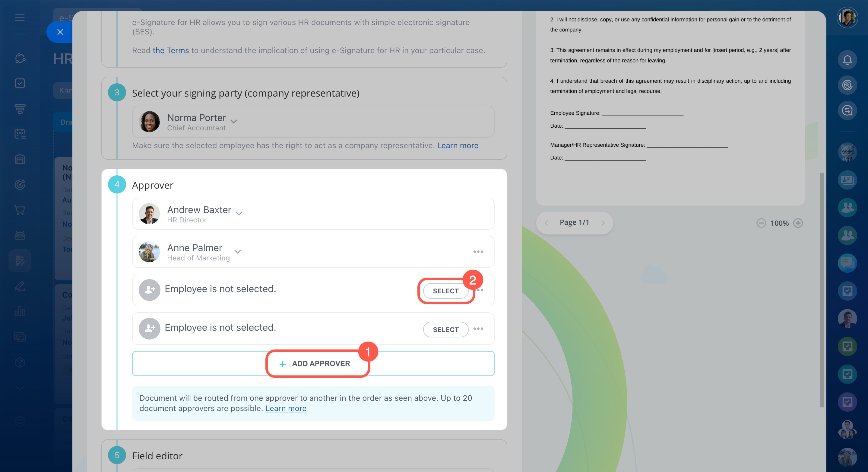
Task: Open the shopping cart icon in left sidebar
Action: (x=20, y=210)
